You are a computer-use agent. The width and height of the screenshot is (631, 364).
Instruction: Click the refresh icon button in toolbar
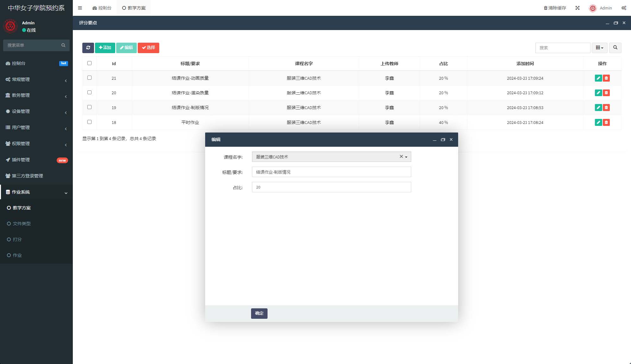[88, 48]
